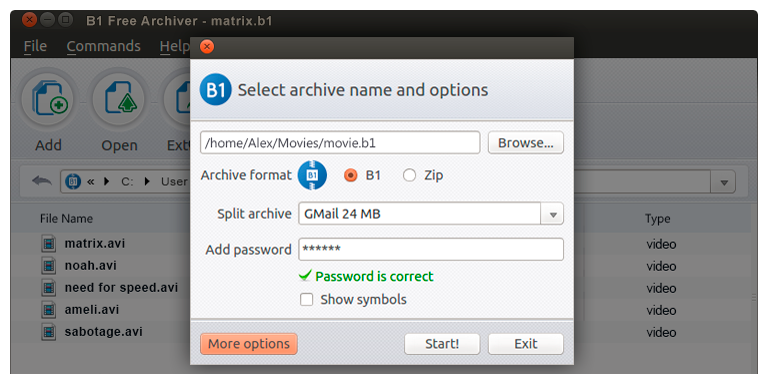Screen dimensions: 768x384
Task: Click the Add password input field
Action: tap(431, 249)
